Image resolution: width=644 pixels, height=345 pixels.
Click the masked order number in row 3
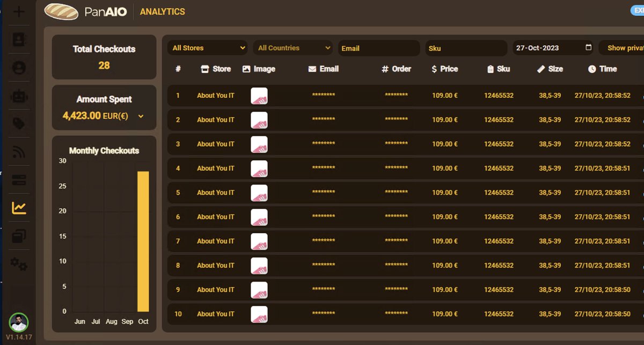396,145
